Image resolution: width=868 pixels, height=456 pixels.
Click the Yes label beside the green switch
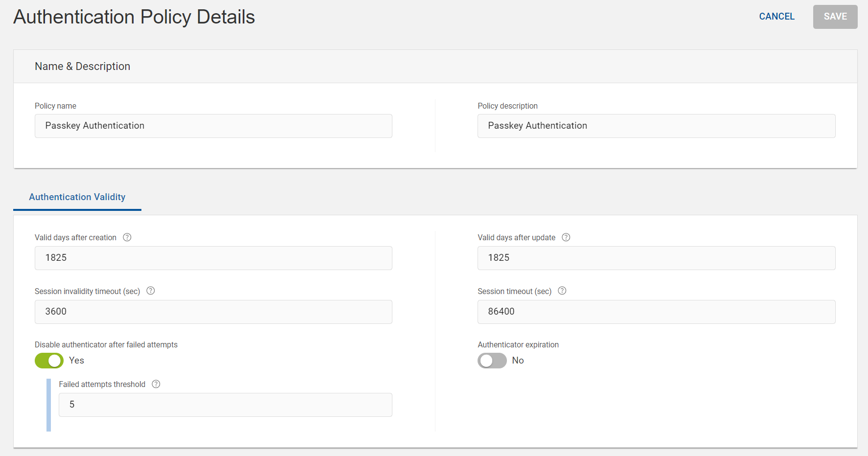click(x=77, y=361)
